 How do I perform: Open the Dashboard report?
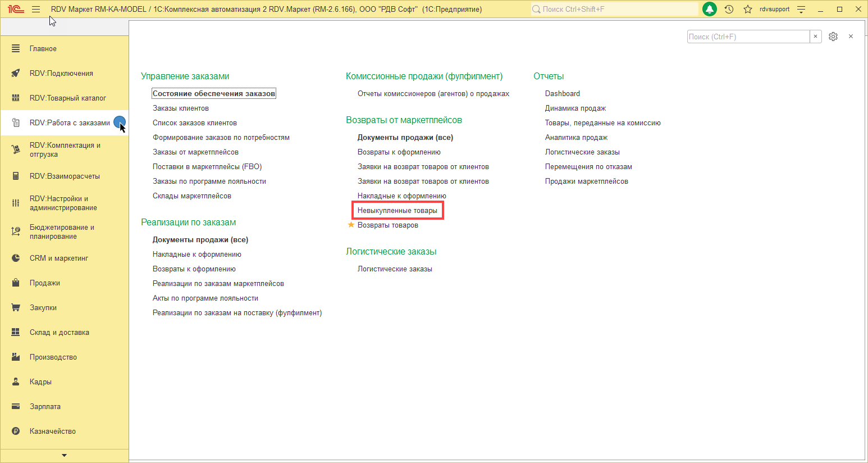563,94
